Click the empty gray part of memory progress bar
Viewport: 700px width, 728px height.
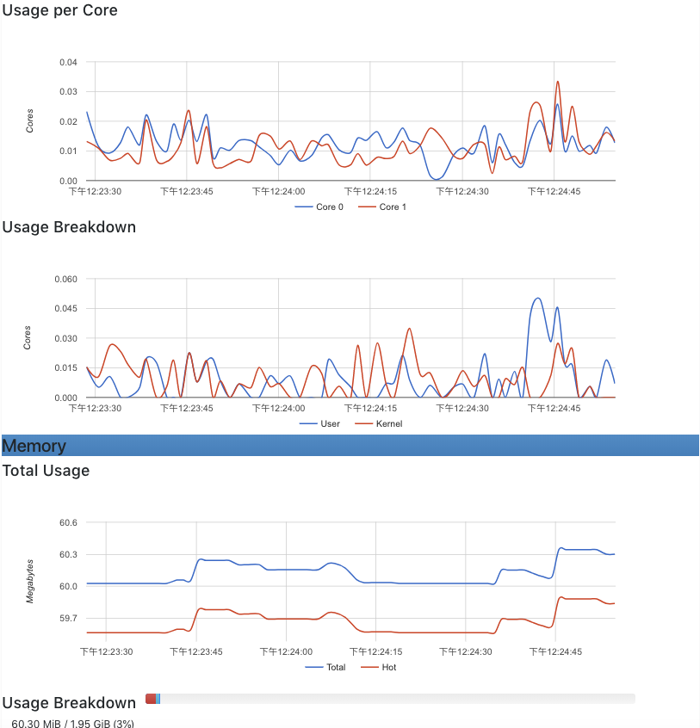click(x=396, y=699)
